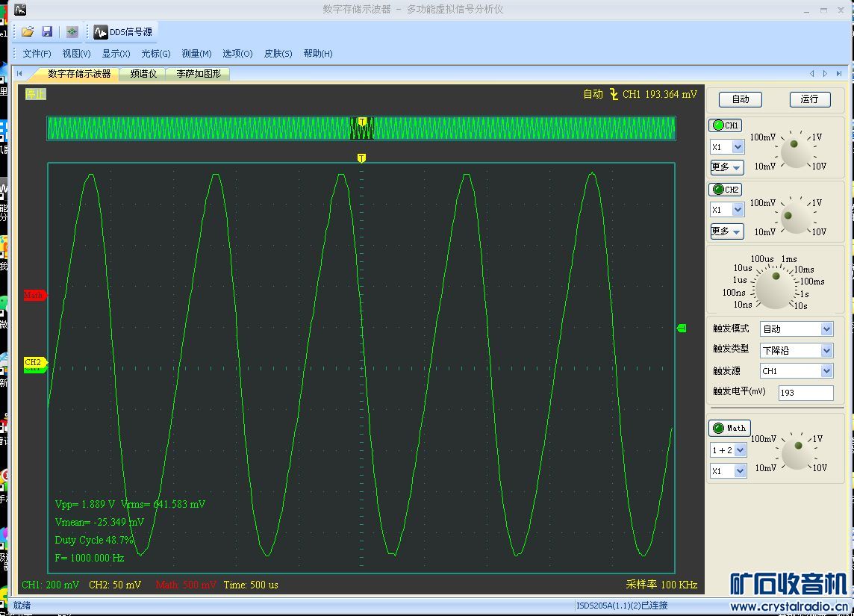This screenshot has width=854, height=616.
Task: Click the green crosshair toolbar icon
Action: [72, 31]
